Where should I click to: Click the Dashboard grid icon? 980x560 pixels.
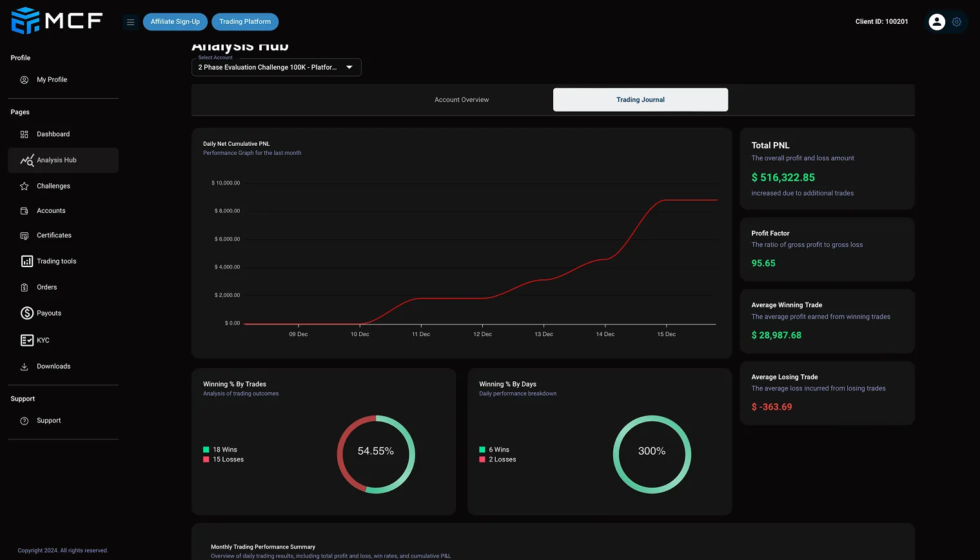(24, 134)
